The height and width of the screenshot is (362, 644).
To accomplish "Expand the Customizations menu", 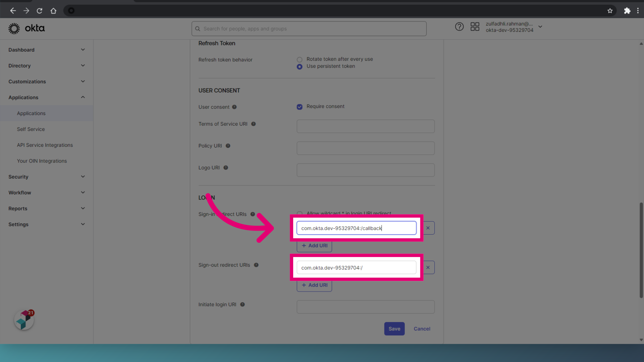I will (47, 81).
